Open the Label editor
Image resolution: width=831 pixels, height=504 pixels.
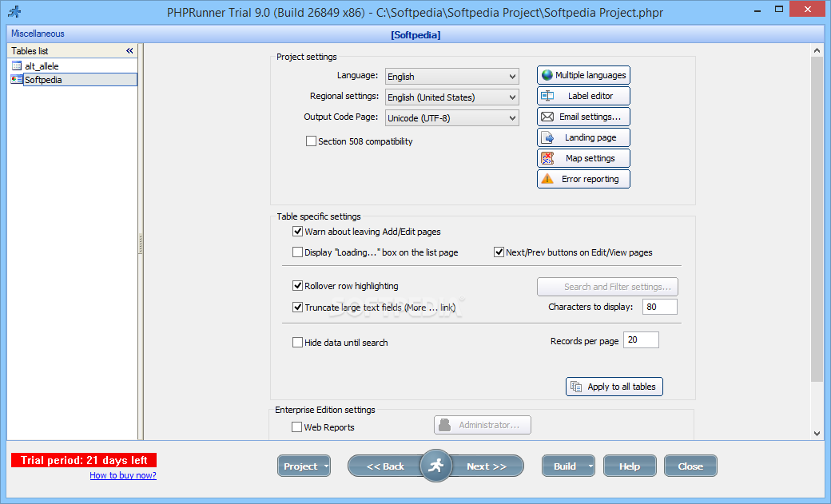583,96
